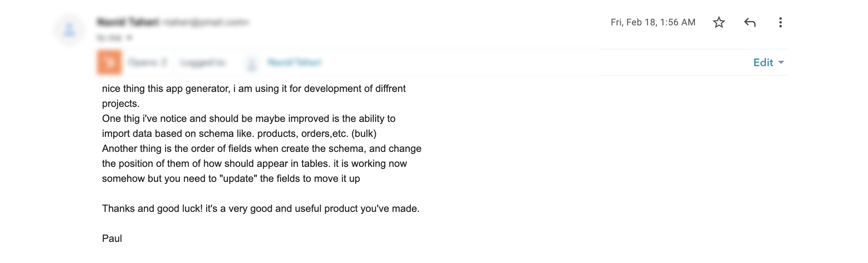Click the sender's profile avatar
This screenshot has width=868, height=263.
pos(69,30)
